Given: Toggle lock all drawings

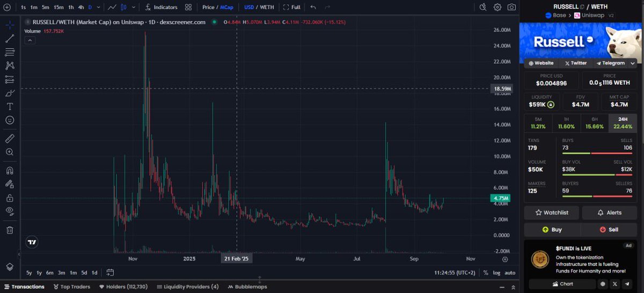Looking at the screenshot, I should (x=10, y=197).
